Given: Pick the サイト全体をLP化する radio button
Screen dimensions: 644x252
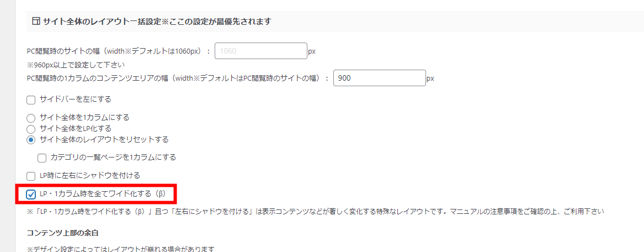Looking at the screenshot, I should [x=31, y=129].
